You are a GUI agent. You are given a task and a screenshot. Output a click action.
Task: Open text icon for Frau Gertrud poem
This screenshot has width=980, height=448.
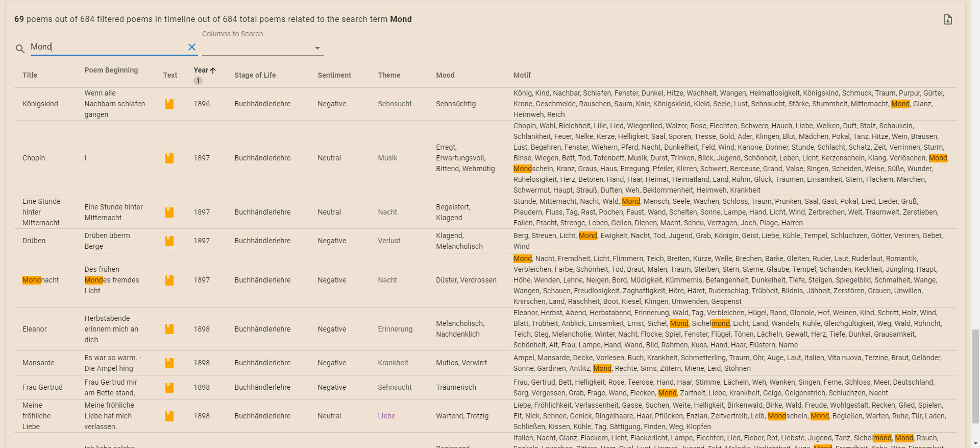tap(169, 387)
